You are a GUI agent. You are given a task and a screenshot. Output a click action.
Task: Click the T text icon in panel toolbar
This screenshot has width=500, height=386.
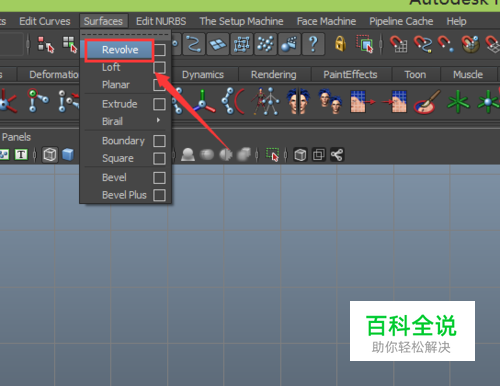tap(21, 155)
